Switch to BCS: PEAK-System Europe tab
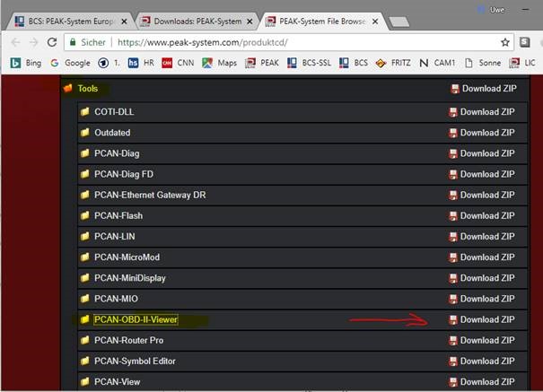Screen dimensions: 543x392 coord(71,22)
